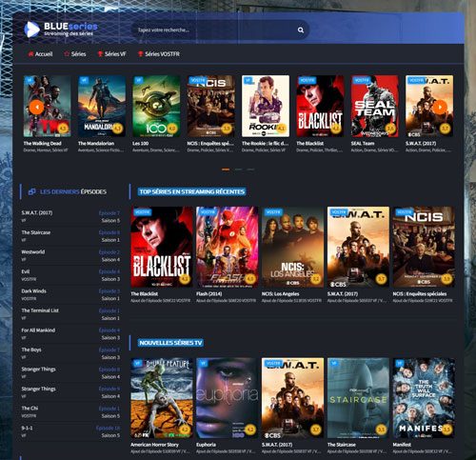Viewport: 476px width, 460px height.
Task: Select the second carousel page indicator
Action: 238,170
